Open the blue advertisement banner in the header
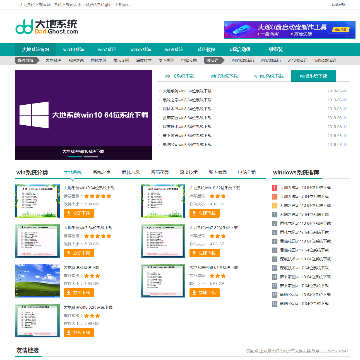The width and height of the screenshot is (360, 360). click(x=290, y=30)
